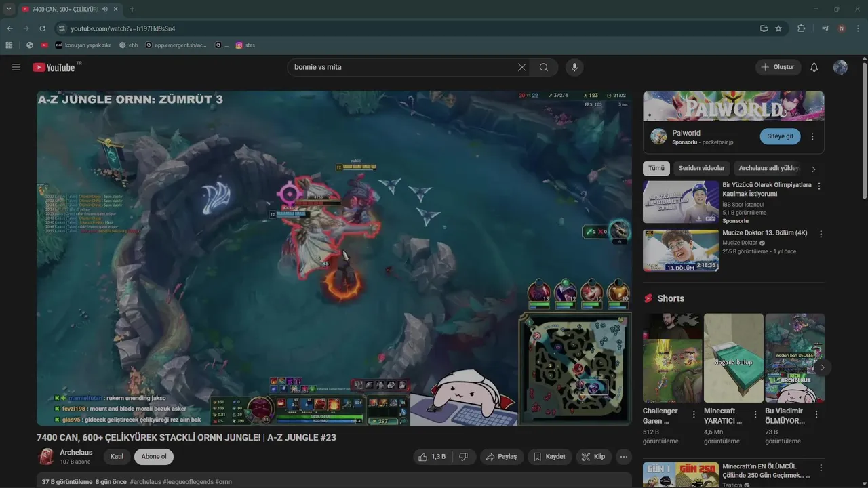868x488 pixels.
Task: Open options for Mucize Doktor 13. Bölüm
Action: [821, 234]
